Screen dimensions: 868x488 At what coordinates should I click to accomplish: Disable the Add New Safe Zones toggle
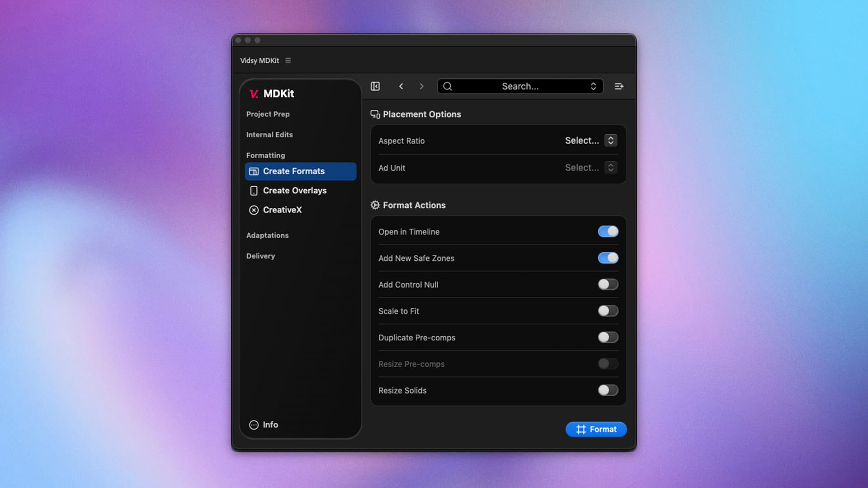click(608, 258)
